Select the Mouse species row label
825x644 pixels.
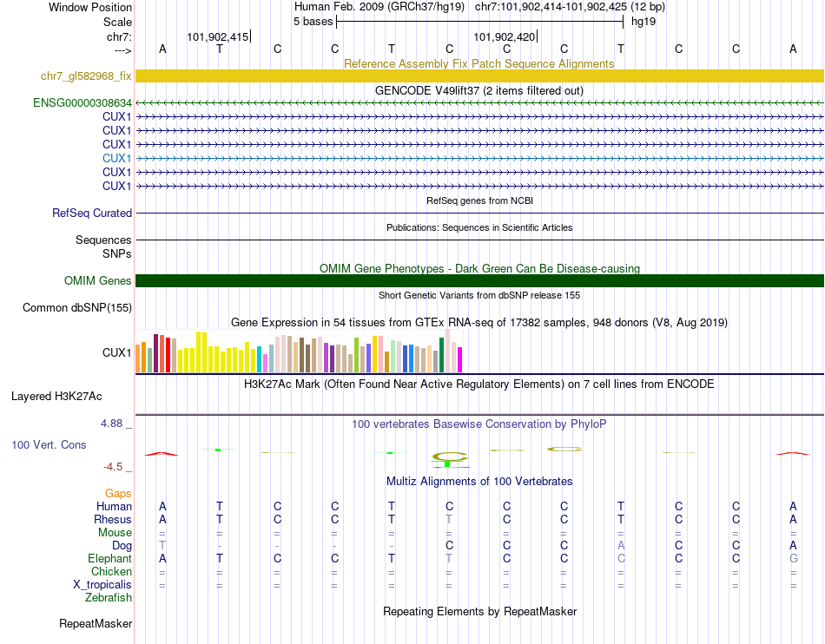point(115,533)
